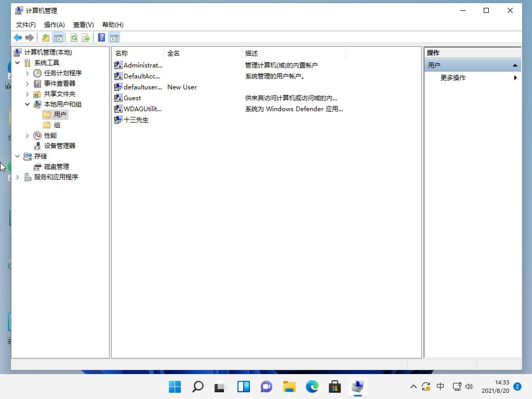Toggle the console tree visibility icon

pyautogui.click(x=58, y=37)
